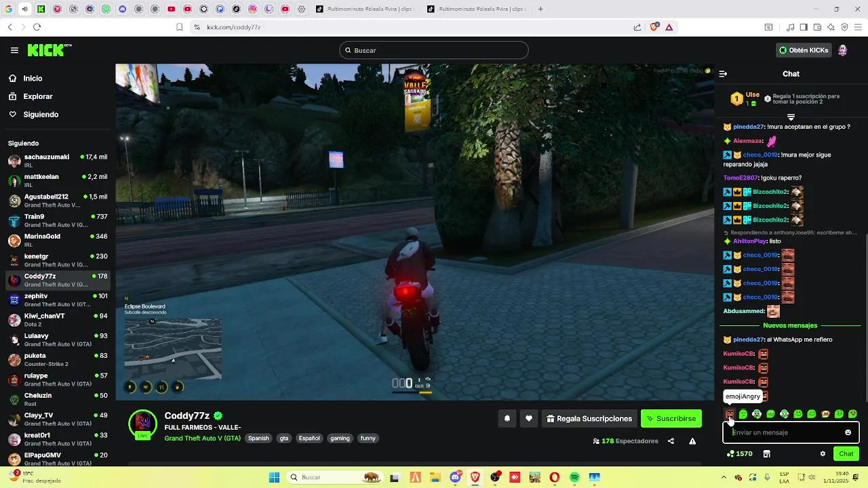Click the report warning triangle icon

coord(692,441)
